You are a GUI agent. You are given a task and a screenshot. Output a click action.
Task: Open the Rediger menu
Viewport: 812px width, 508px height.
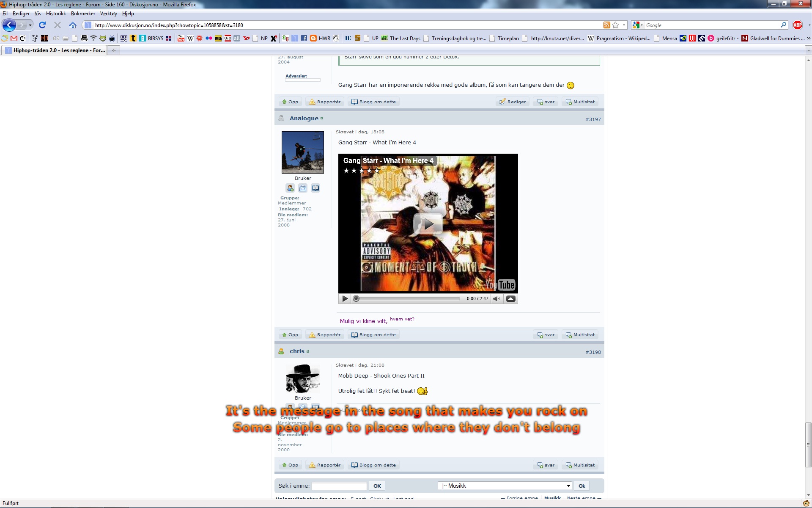pos(21,14)
